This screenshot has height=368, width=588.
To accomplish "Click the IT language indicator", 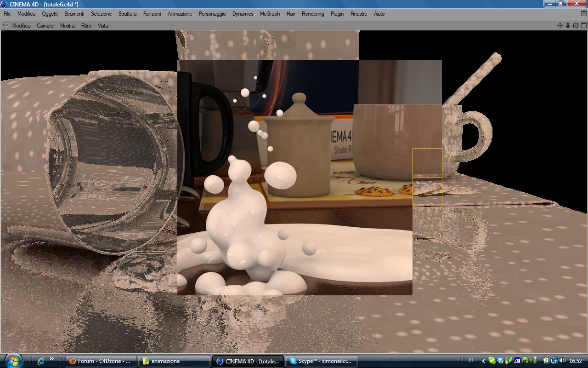I will coord(471,360).
